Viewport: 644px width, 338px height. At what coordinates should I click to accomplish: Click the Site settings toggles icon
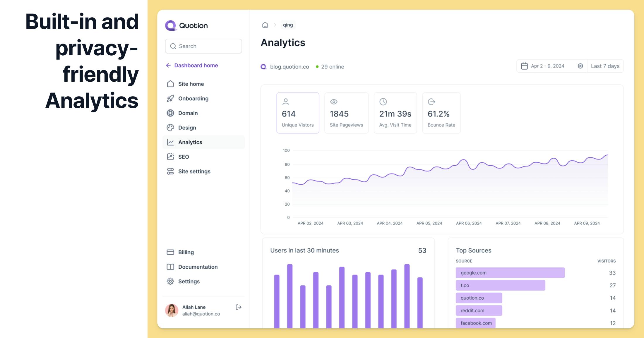click(170, 171)
